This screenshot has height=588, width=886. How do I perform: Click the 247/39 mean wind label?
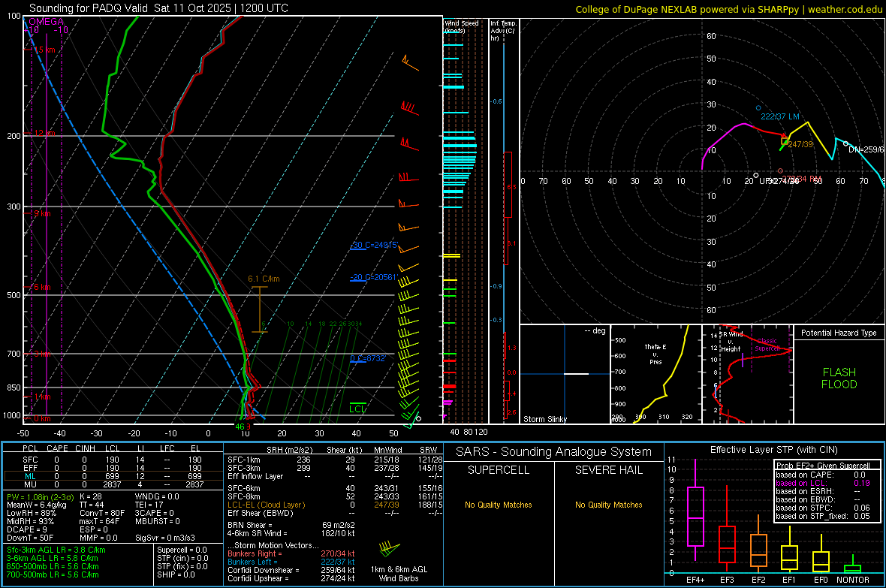(x=800, y=144)
